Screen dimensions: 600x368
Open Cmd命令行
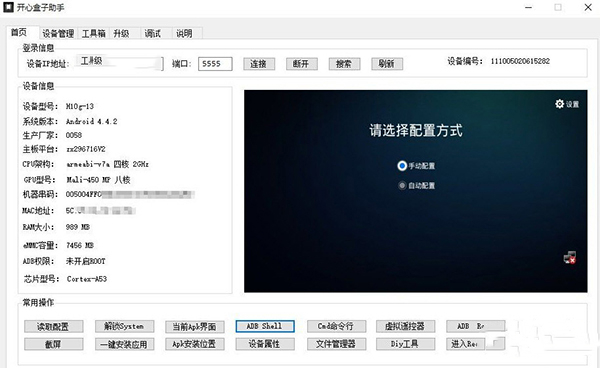(336, 326)
